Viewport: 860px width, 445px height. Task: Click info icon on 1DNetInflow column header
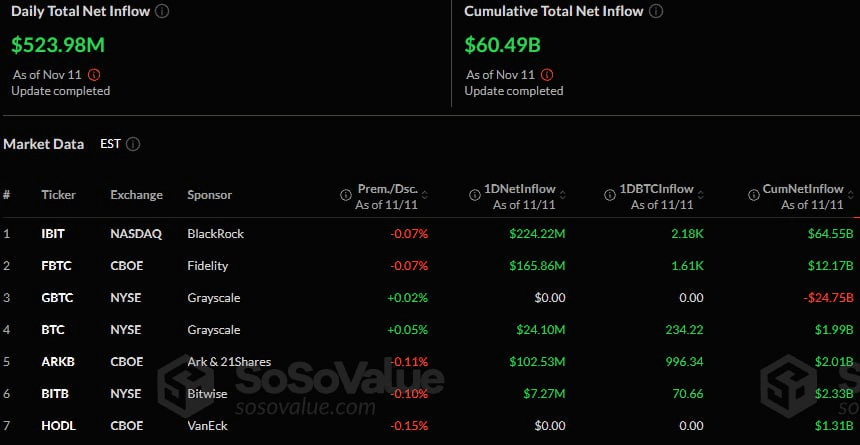[474, 192]
